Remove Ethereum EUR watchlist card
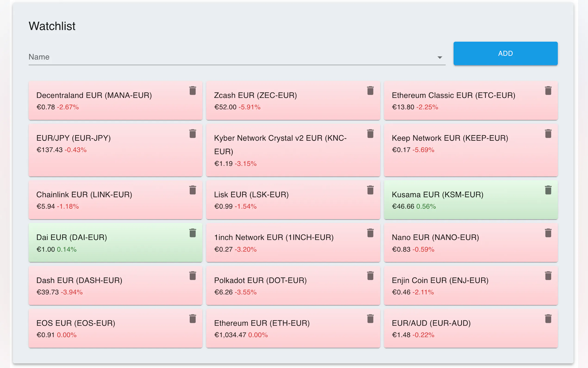This screenshot has width=588, height=368. tap(370, 319)
